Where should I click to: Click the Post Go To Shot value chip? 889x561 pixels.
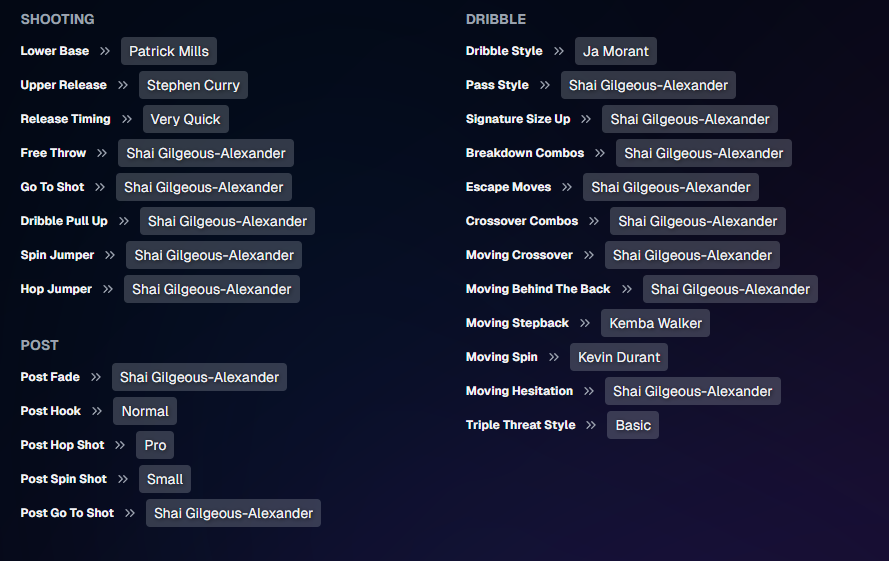coord(234,513)
